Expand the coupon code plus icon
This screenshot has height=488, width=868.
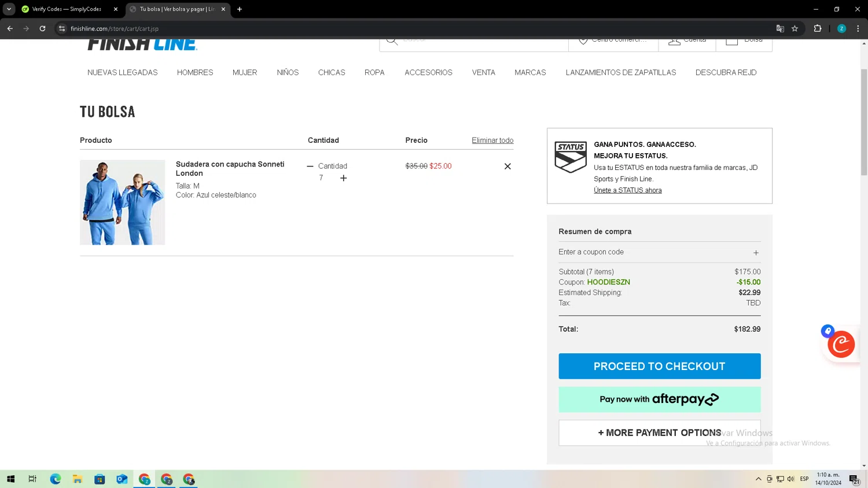(x=756, y=253)
